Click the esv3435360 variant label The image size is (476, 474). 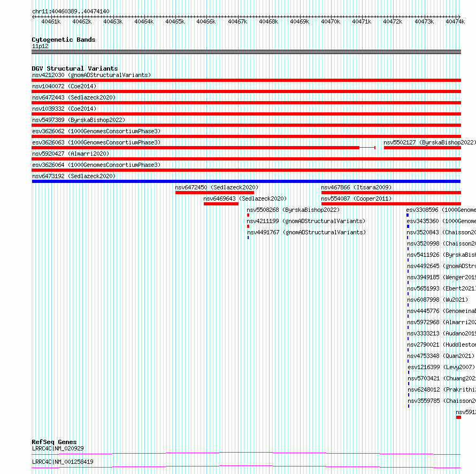point(441,221)
